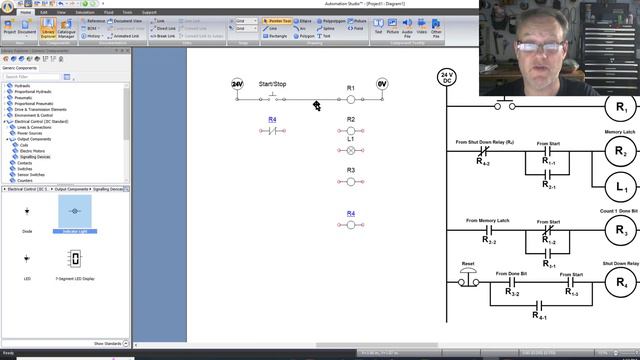
Task: Activate the Pointer Tool
Action: point(277,21)
